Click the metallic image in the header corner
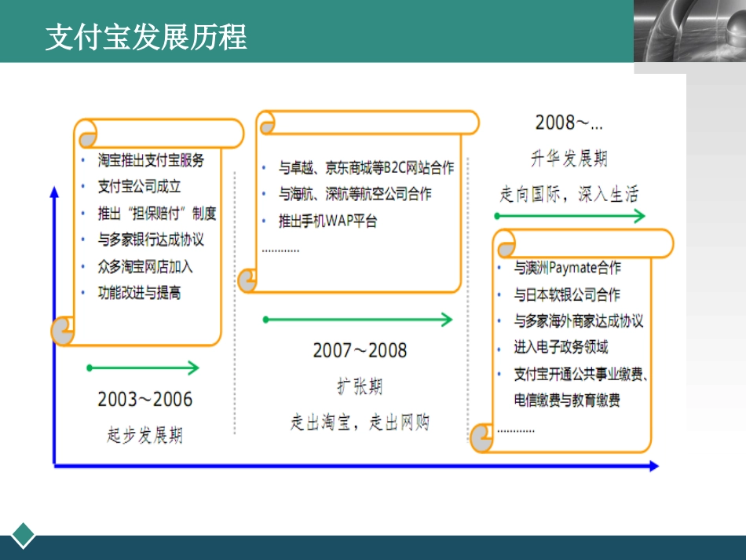Viewport: 746px width, 560px height. coord(690,31)
